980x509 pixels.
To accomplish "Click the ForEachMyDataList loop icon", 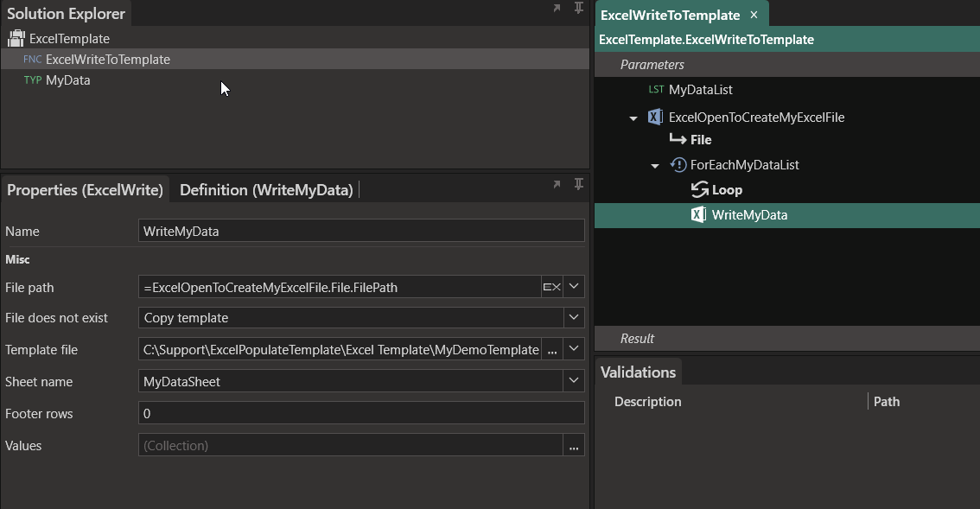I will click(678, 165).
